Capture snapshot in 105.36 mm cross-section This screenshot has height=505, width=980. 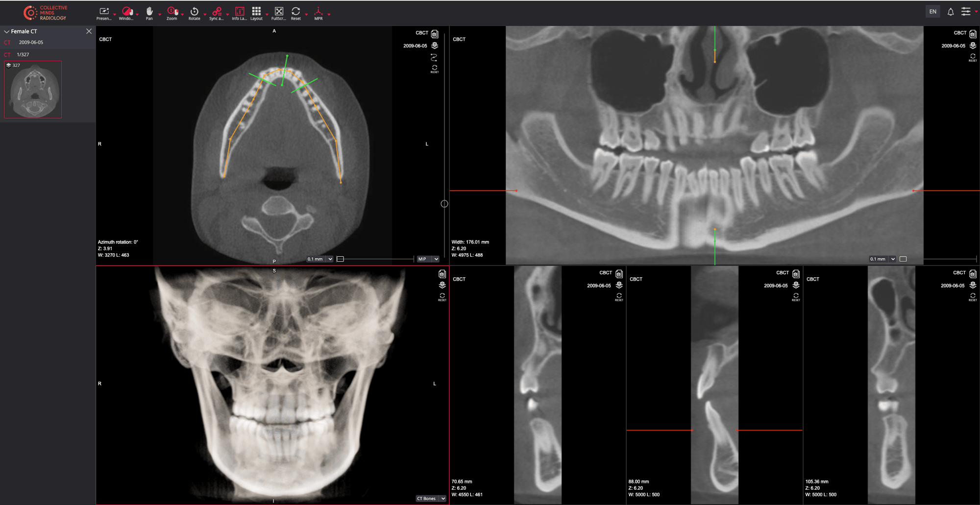[973, 274]
